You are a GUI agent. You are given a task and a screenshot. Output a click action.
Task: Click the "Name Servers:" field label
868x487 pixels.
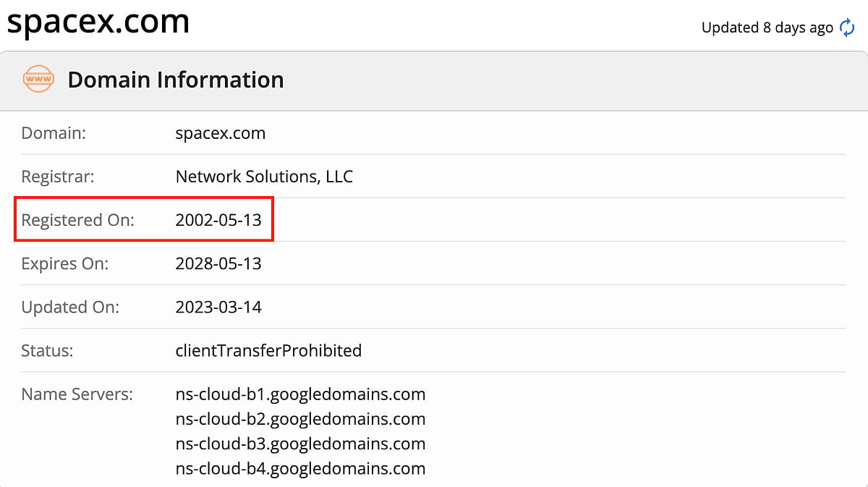[x=77, y=394]
